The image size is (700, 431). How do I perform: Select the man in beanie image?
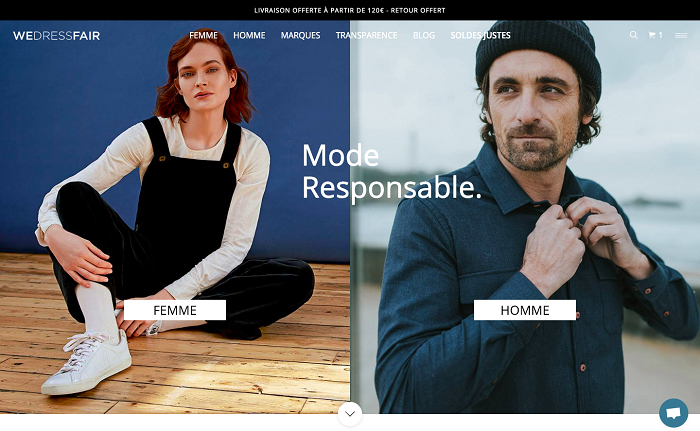click(525, 217)
